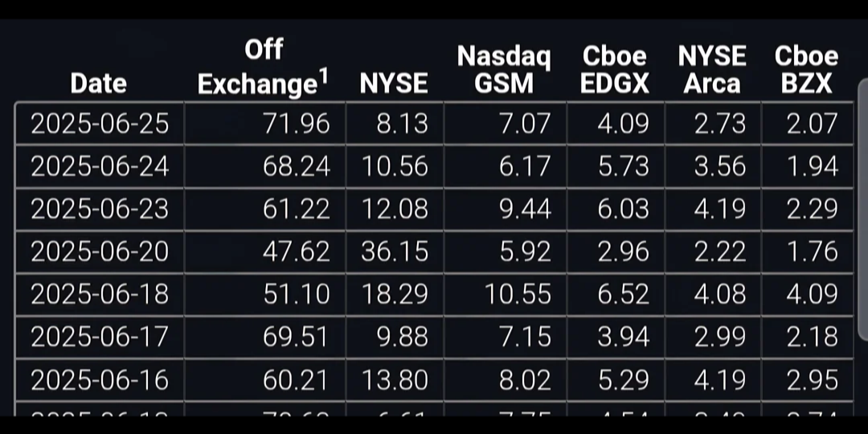Select the 2025-06-16 date cell
This screenshot has height=434, width=868.
(x=100, y=379)
